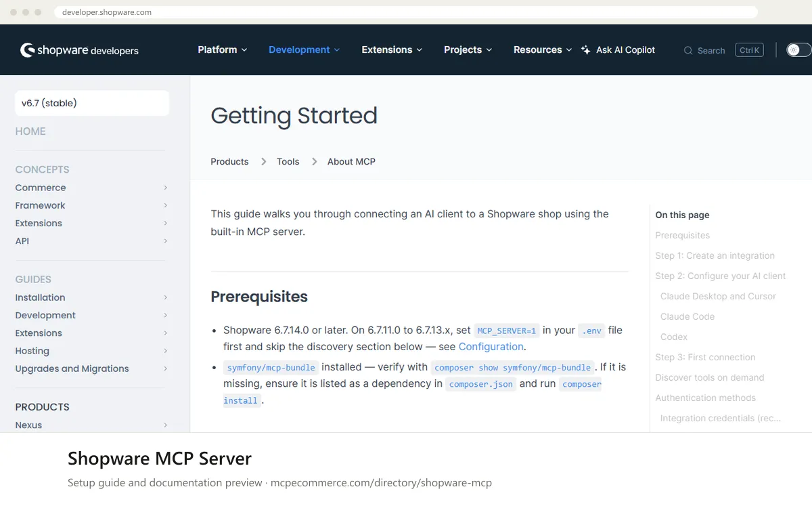Click the Shopware developers logo
This screenshot has height=508, width=812.
pos(79,50)
